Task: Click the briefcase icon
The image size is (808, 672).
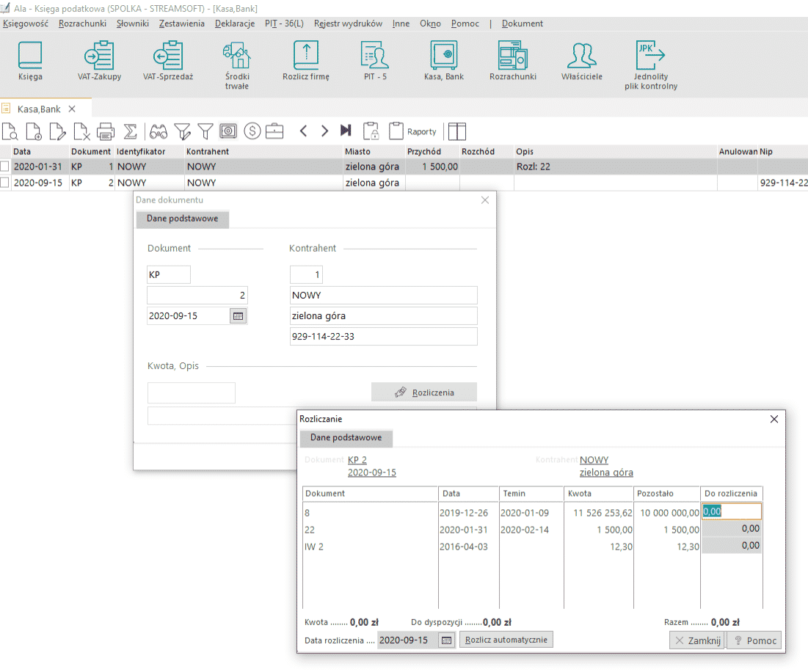Action: pos(274,131)
